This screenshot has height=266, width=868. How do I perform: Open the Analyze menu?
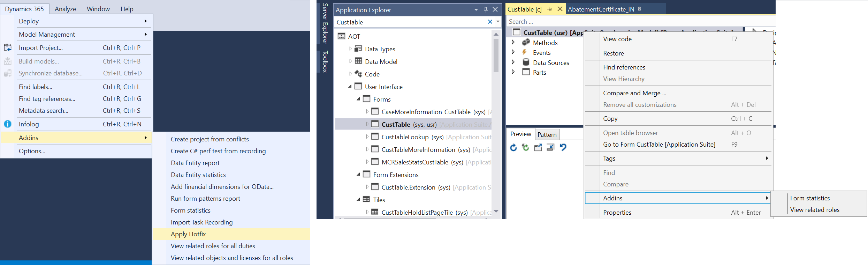point(65,9)
